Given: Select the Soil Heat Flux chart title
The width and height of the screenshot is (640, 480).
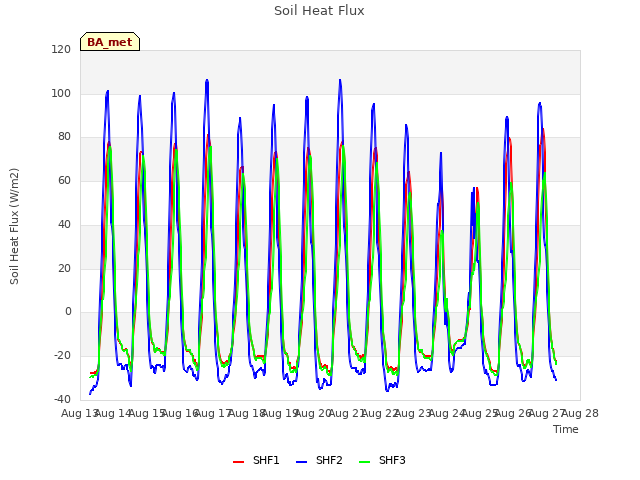Looking at the screenshot, I should tap(319, 11).
